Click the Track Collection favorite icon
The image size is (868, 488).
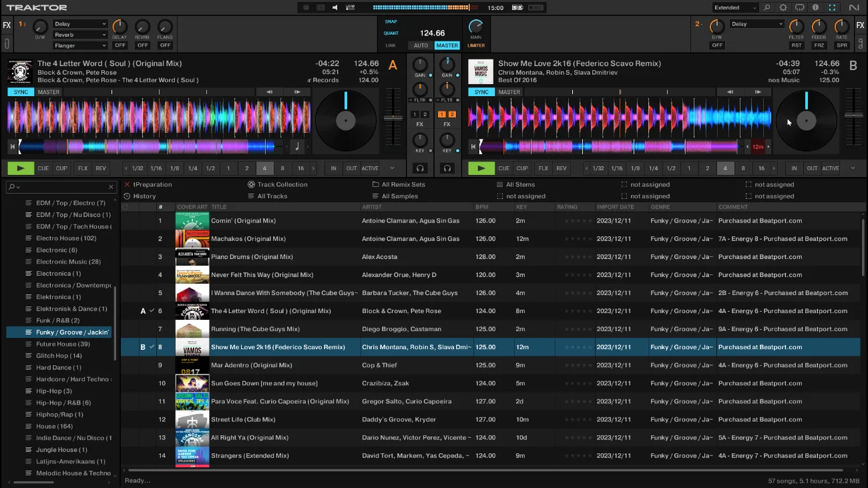(251, 184)
